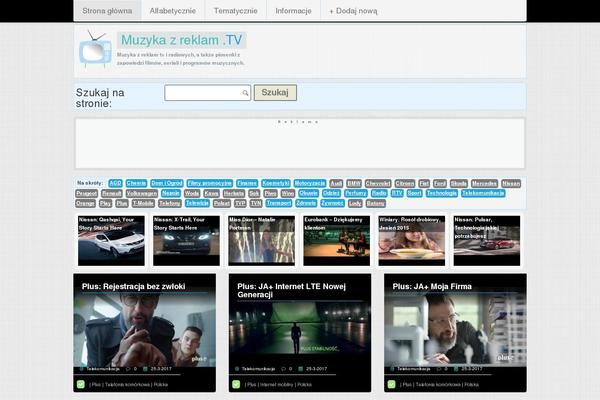Open the Herbata tag

pos(233,193)
